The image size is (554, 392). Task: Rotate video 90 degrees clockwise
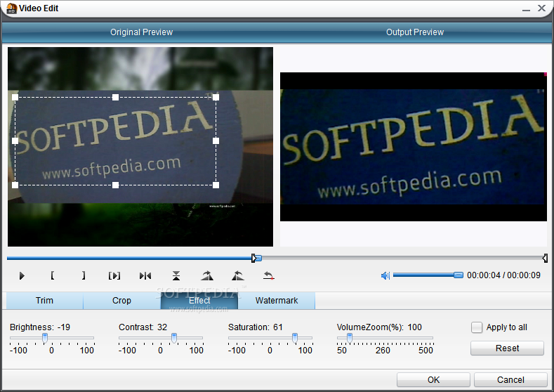207,275
